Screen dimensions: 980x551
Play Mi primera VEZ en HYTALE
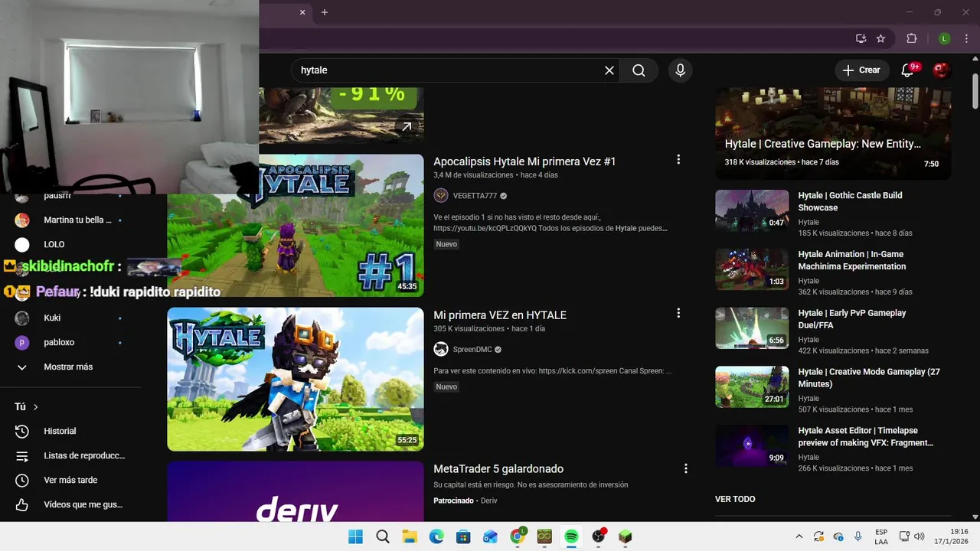[x=500, y=315]
